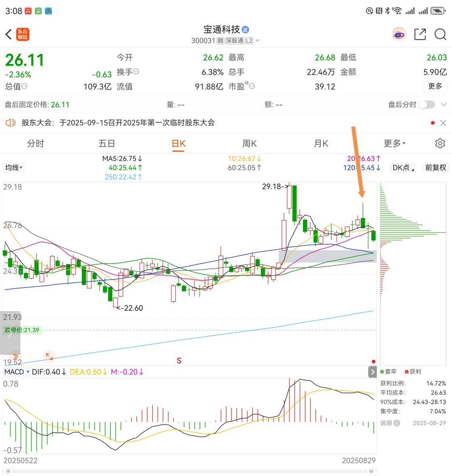Tap the 深股通 tag
The width and height of the screenshot is (452, 476).
(235, 41)
